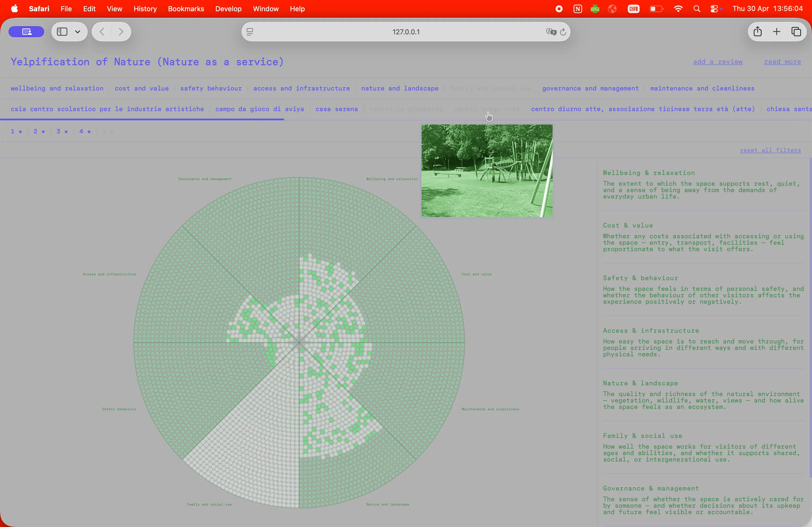Open the Notion menu bar icon

pyautogui.click(x=577, y=9)
